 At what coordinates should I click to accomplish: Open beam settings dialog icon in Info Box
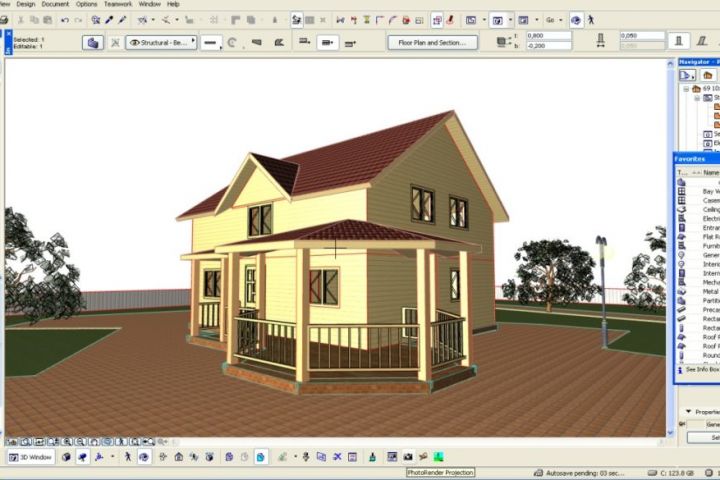pyautogui.click(x=93, y=43)
